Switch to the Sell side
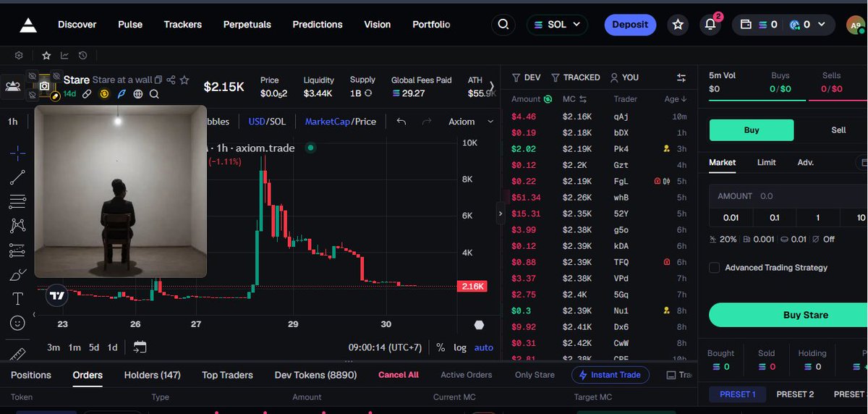 coord(838,130)
